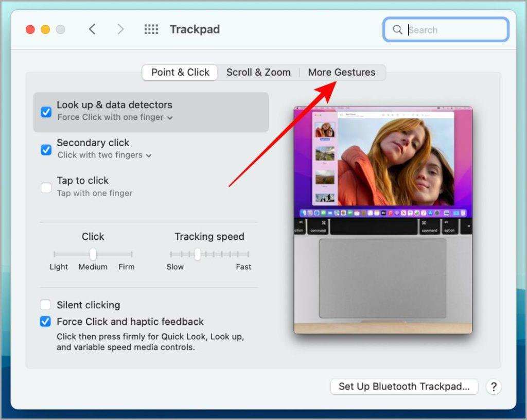Image resolution: width=527 pixels, height=420 pixels.
Task: Open the More Gestures tab
Action: pos(342,72)
